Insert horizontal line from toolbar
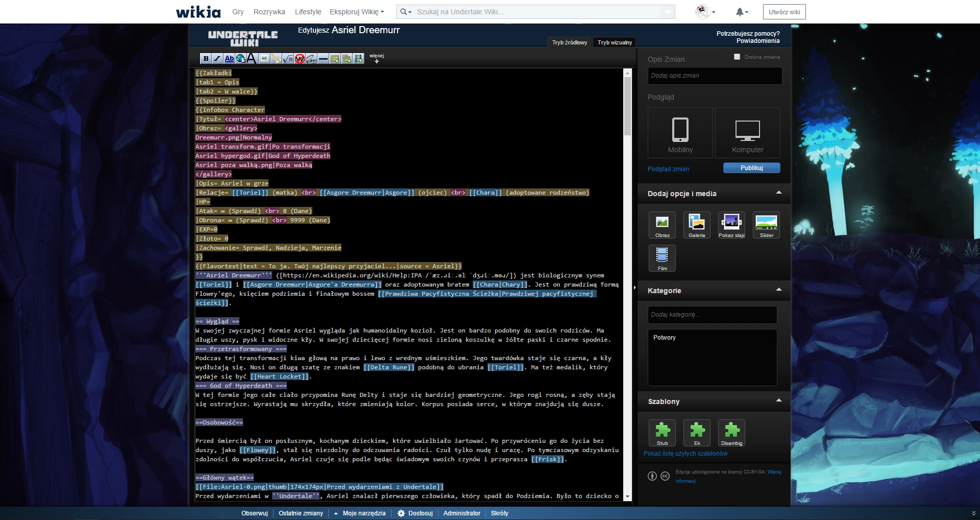Screen dimensions: 980x520 point(323,59)
